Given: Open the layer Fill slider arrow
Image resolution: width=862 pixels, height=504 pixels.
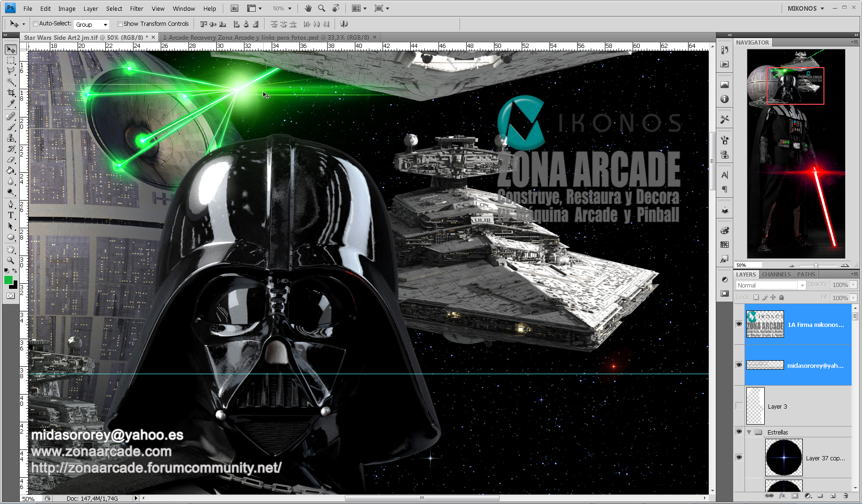Looking at the screenshot, I should (x=854, y=297).
